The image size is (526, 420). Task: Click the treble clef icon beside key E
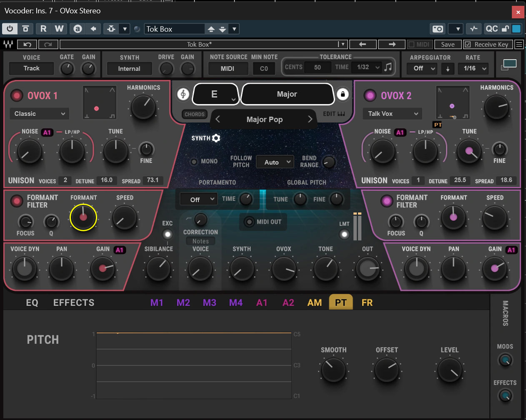183,94
